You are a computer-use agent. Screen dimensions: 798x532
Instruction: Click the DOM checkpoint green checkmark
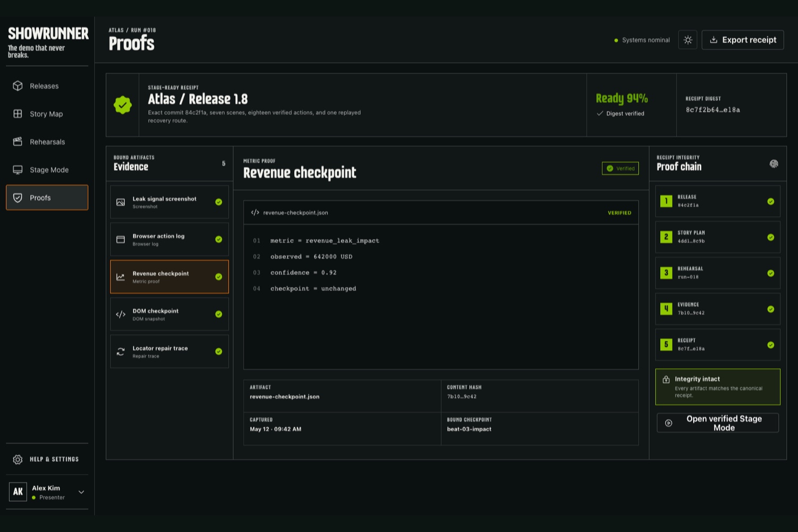219,314
